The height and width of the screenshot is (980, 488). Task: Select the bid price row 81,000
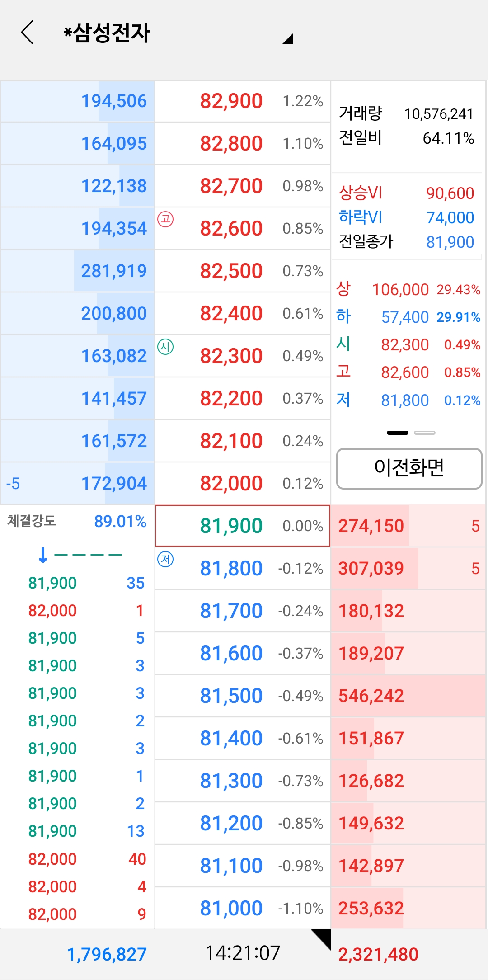231,907
